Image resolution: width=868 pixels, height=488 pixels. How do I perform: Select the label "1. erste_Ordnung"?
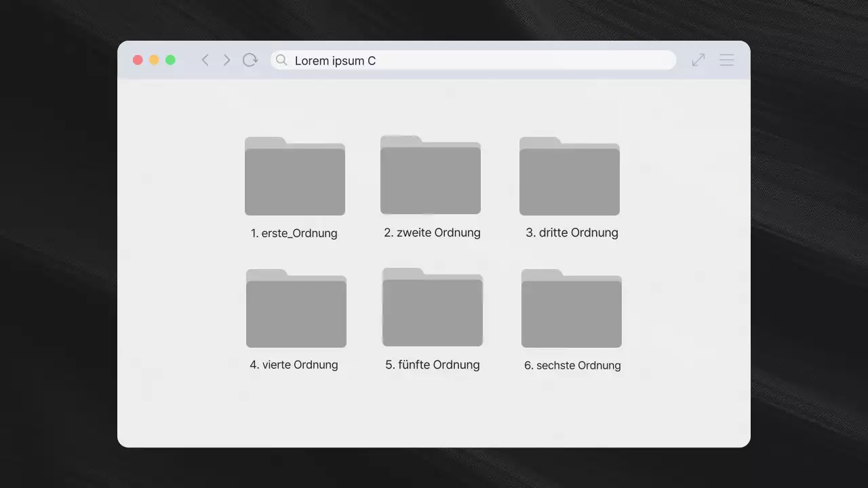(x=294, y=233)
